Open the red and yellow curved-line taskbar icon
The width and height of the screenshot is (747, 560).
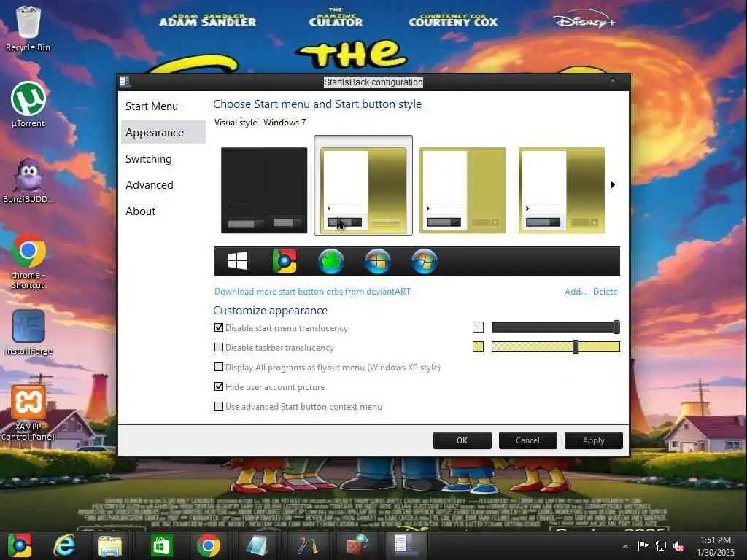pyautogui.click(x=308, y=545)
